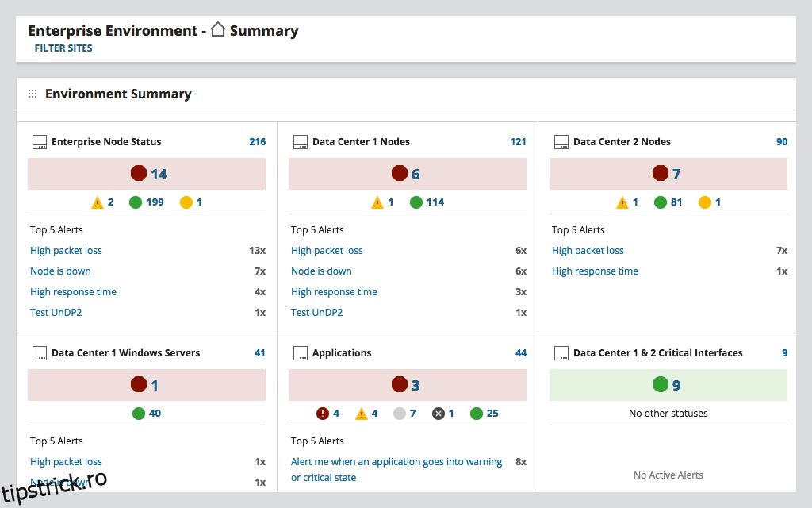Click the Windows Servers red down icon

(x=139, y=384)
